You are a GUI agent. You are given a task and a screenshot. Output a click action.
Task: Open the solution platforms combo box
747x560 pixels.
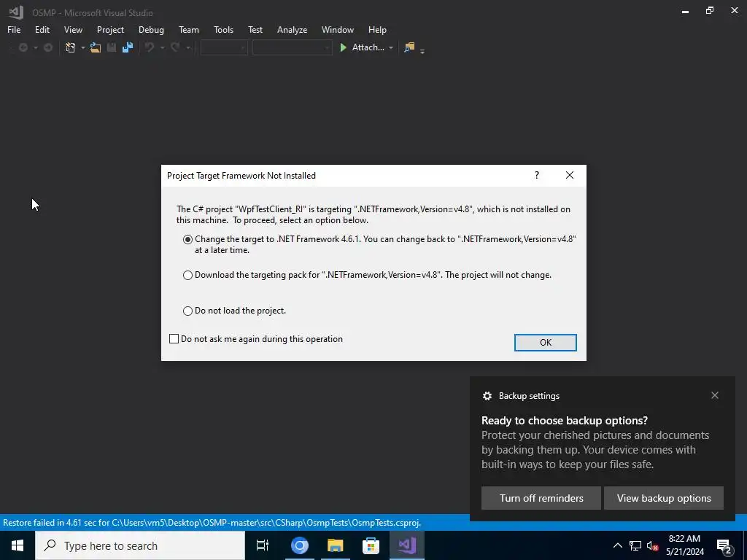coord(292,47)
